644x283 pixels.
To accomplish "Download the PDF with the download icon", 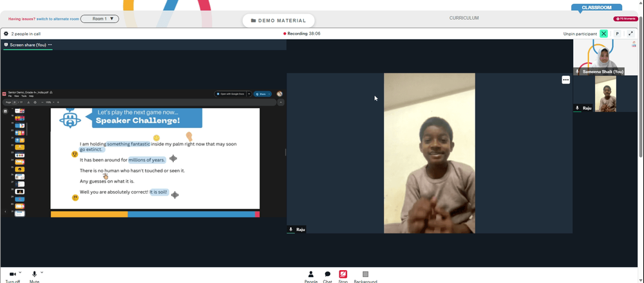I will click(x=29, y=102).
